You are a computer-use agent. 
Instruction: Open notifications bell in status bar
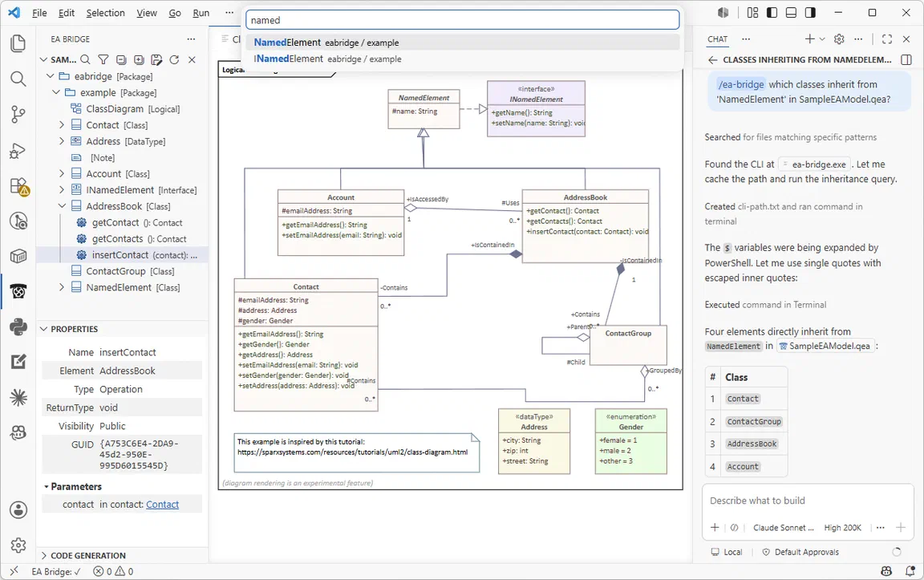pos(910,571)
